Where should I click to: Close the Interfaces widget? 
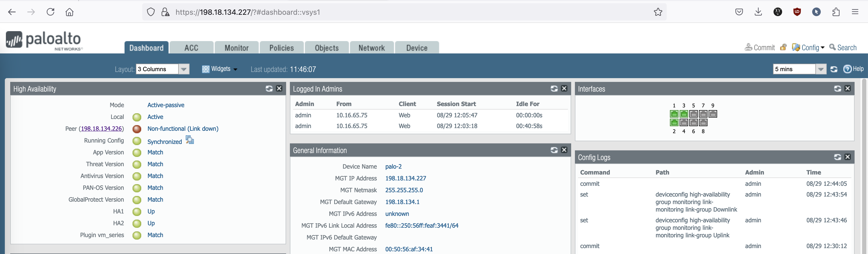(x=847, y=89)
